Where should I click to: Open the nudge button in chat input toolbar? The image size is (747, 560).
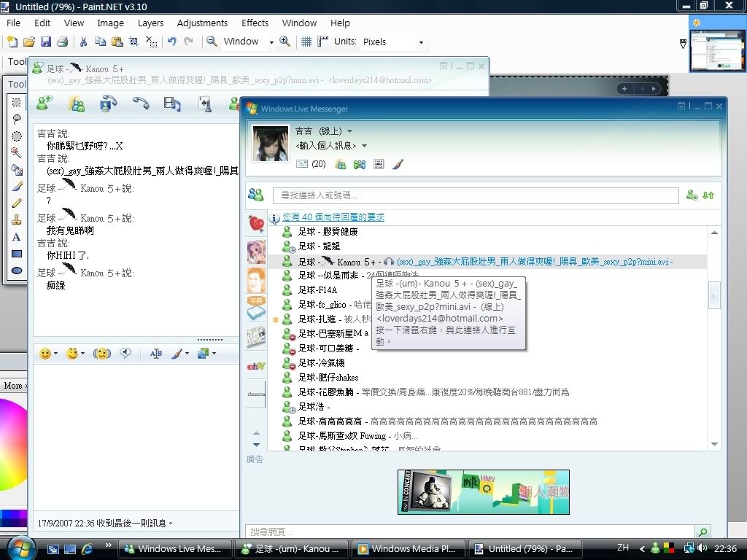[101, 354]
